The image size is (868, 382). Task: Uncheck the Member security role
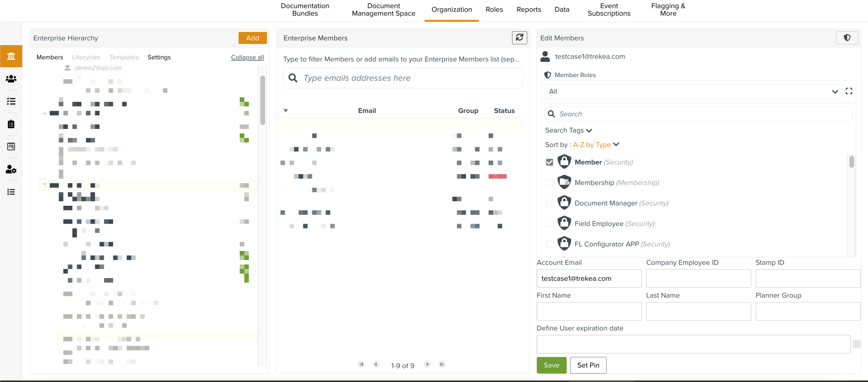(550, 162)
